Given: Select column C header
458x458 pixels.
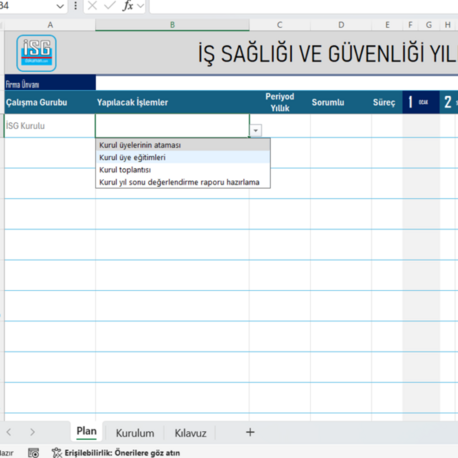Looking at the screenshot, I should point(280,25).
